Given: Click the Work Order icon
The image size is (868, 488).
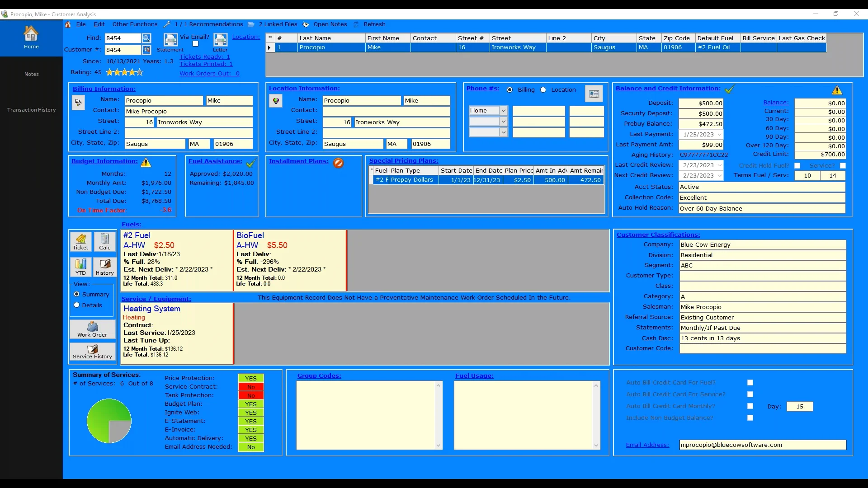Looking at the screenshot, I should point(92,329).
